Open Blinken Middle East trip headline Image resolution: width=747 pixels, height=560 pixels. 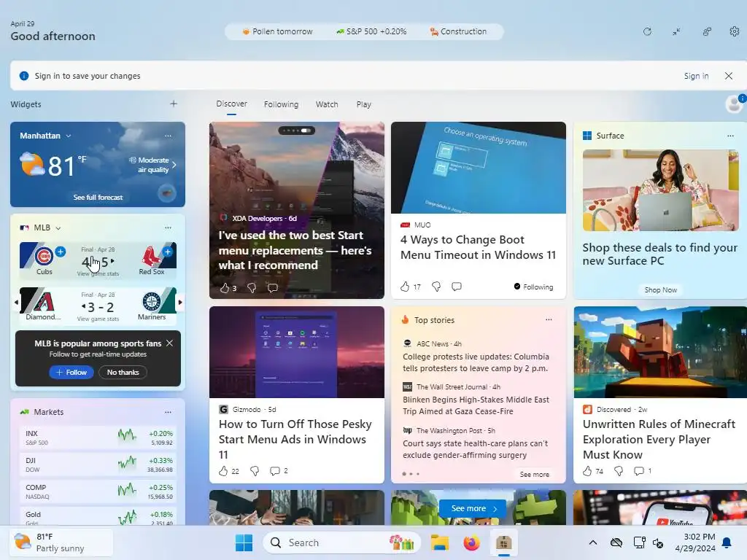coord(476,405)
